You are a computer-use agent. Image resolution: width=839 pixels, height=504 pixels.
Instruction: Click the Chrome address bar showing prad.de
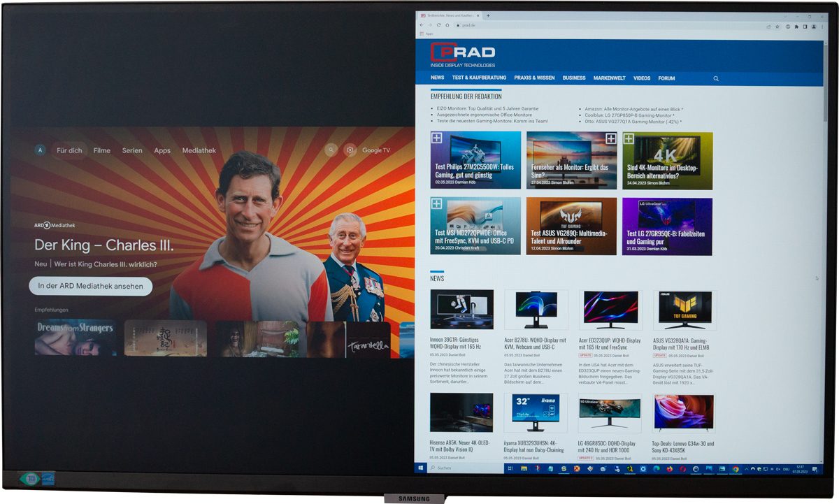[x=608, y=25]
